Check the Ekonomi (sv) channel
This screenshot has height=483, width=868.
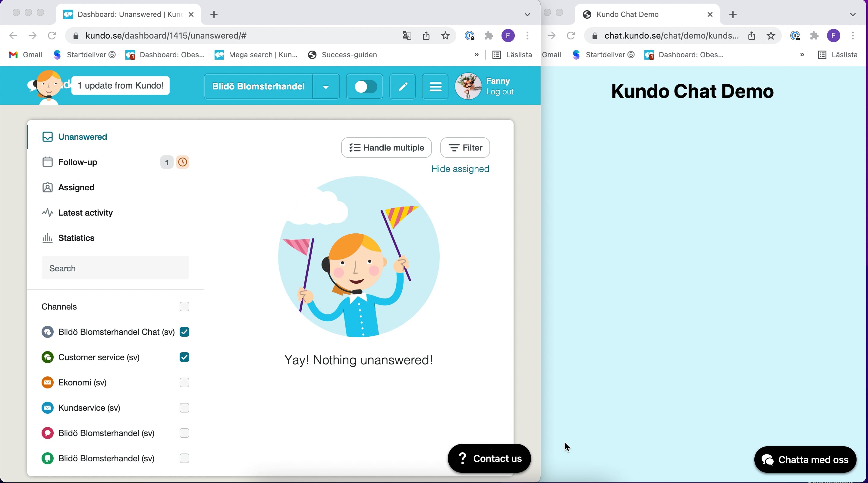coord(184,382)
